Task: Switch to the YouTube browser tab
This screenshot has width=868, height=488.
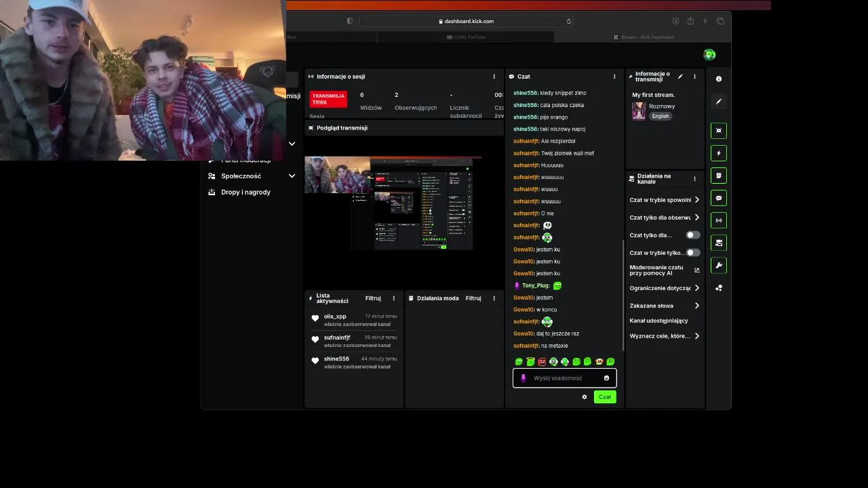Action: (467, 37)
